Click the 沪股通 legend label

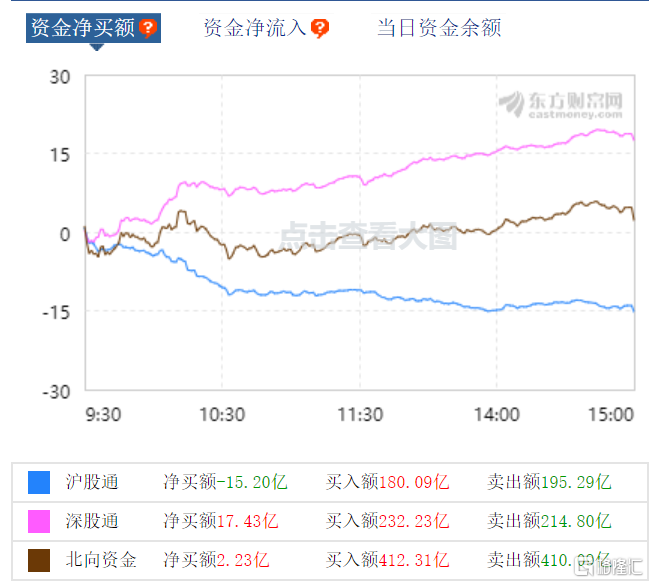(x=92, y=482)
